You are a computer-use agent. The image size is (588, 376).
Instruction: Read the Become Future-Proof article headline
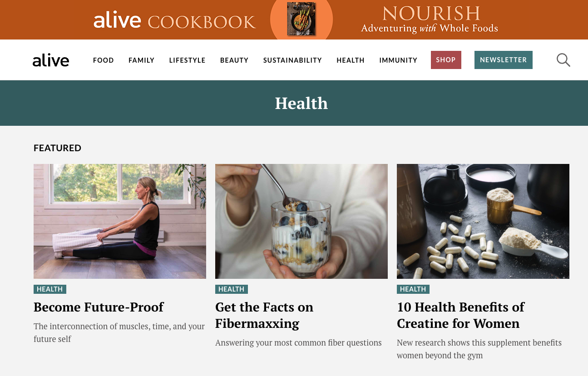(x=99, y=307)
